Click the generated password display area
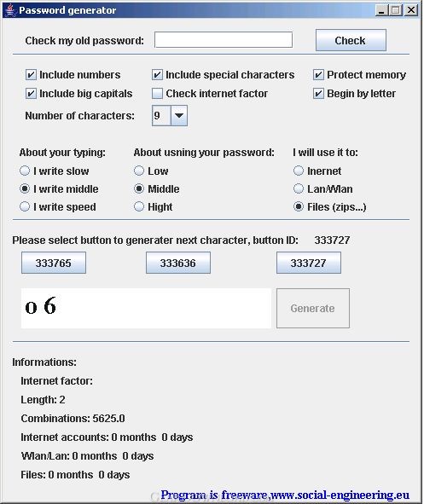 click(x=146, y=308)
